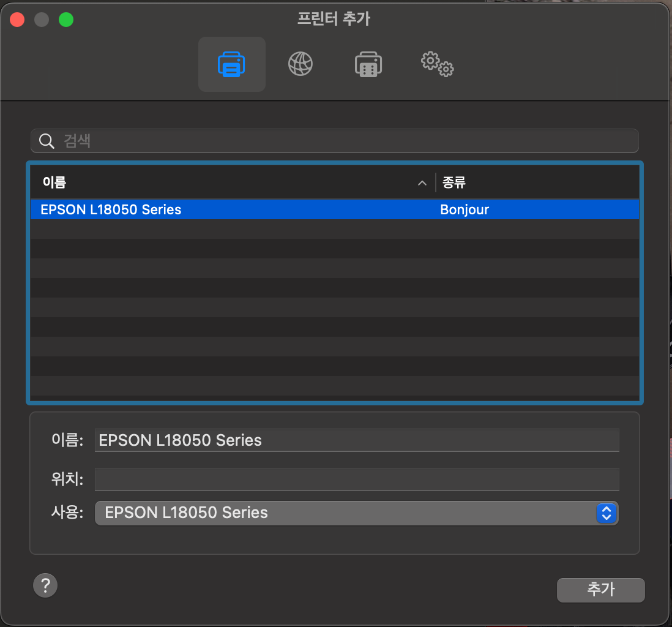
Task: Sort printers by the 종류 column header
Action: [537, 182]
